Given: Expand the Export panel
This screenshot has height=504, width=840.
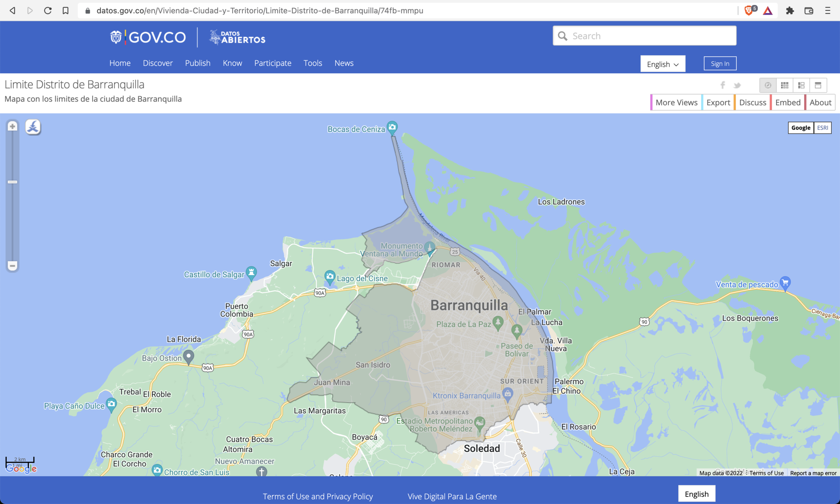Looking at the screenshot, I should (x=718, y=102).
